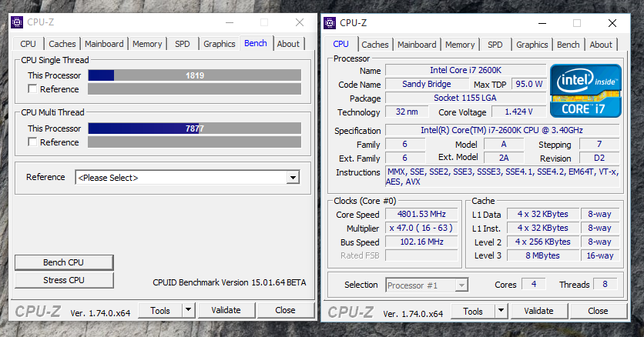Image resolution: width=644 pixels, height=337 pixels.
Task: Click Name field showing Intel Core i7 2600K
Action: click(466, 70)
